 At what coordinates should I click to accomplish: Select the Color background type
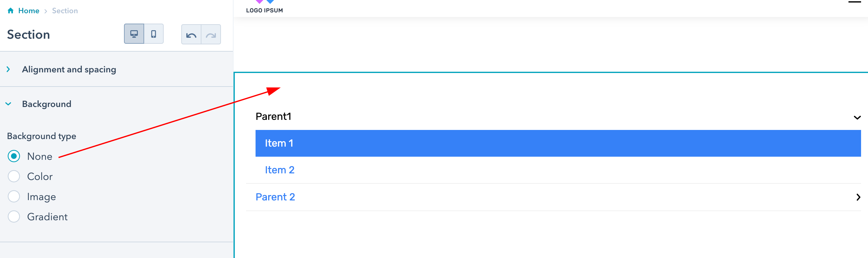(x=14, y=176)
